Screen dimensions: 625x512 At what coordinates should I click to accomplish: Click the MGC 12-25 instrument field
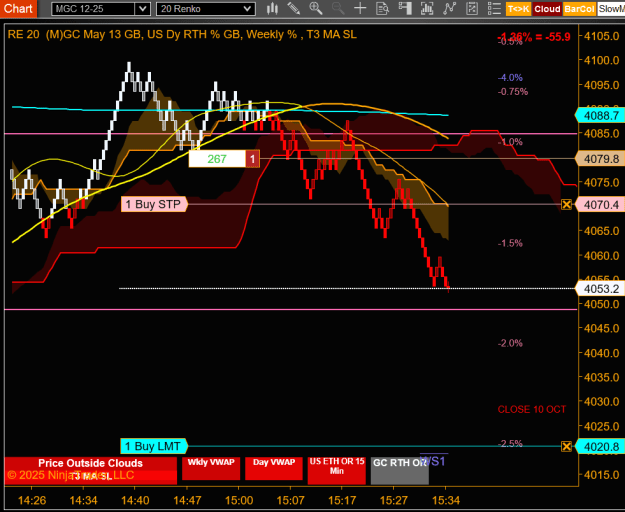(x=93, y=9)
